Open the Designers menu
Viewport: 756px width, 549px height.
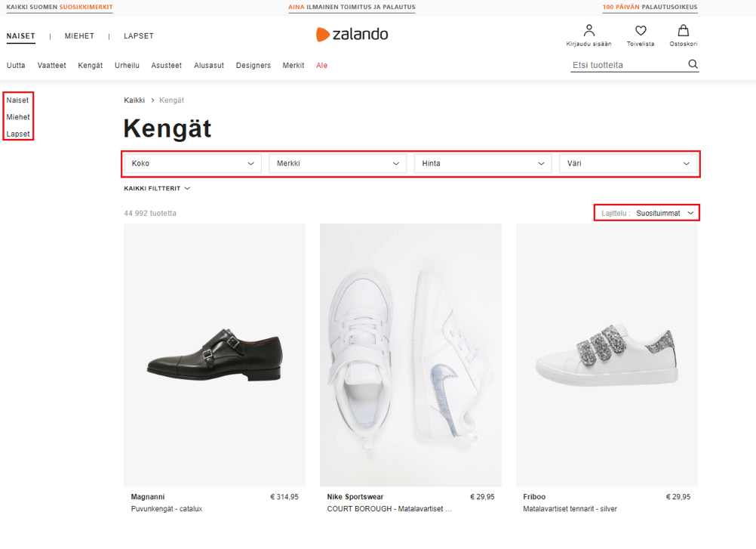click(253, 66)
